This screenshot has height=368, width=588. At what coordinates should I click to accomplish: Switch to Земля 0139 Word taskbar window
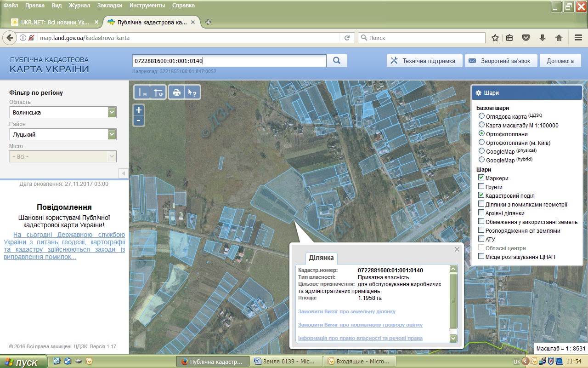point(287,362)
